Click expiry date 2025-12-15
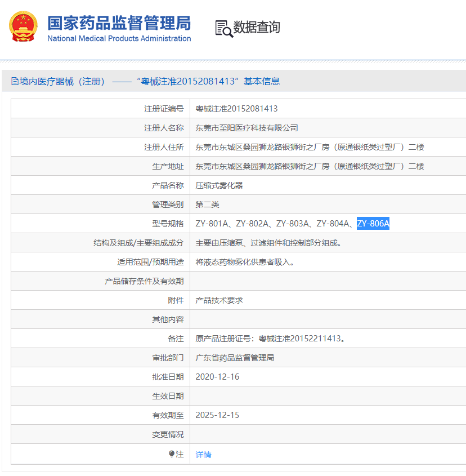 [217, 415]
